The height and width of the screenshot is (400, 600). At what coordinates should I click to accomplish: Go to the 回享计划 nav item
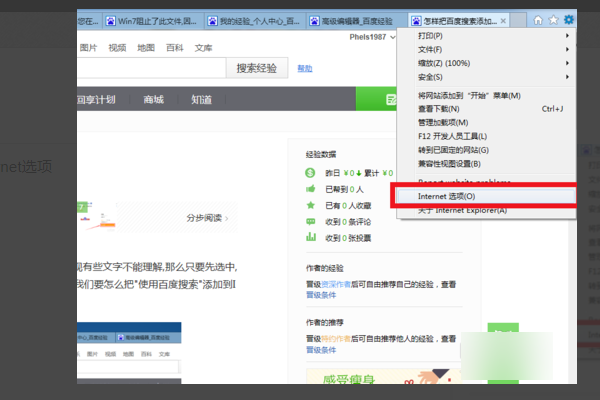[96, 100]
